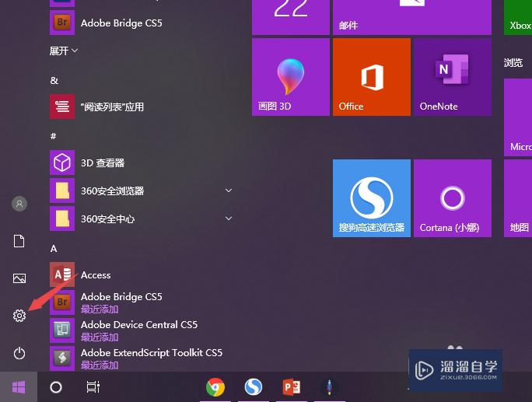Open the Cortana (小娜) tile
The image size is (532, 402).
click(453, 198)
